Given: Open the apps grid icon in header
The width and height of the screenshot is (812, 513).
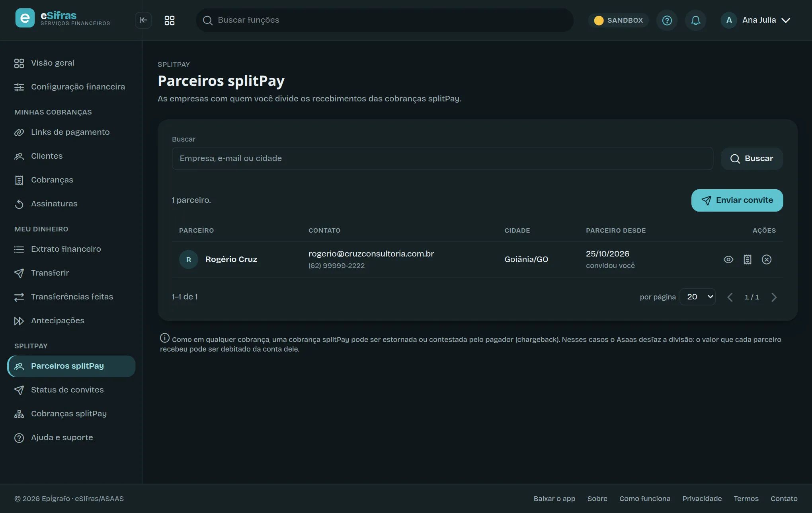Looking at the screenshot, I should 170,20.
